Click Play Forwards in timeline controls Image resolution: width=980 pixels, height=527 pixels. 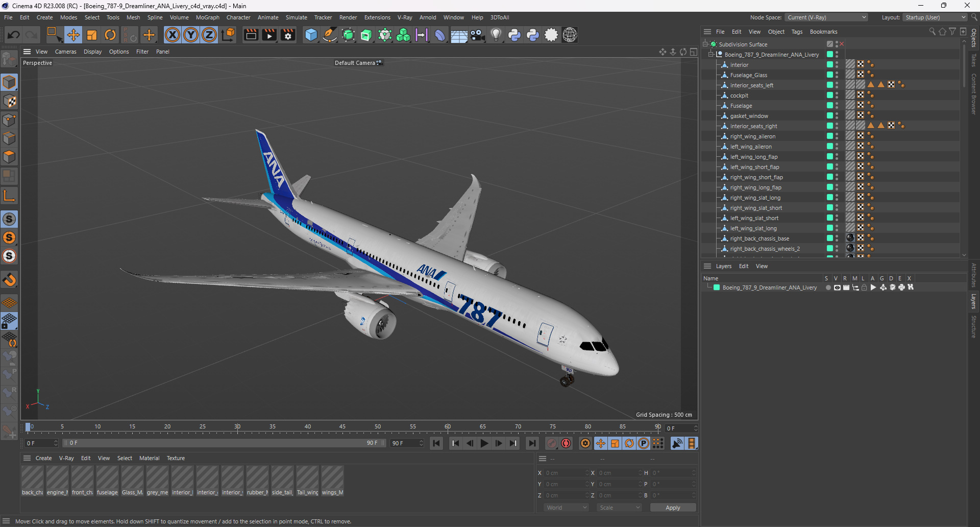[x=484, y=443]
